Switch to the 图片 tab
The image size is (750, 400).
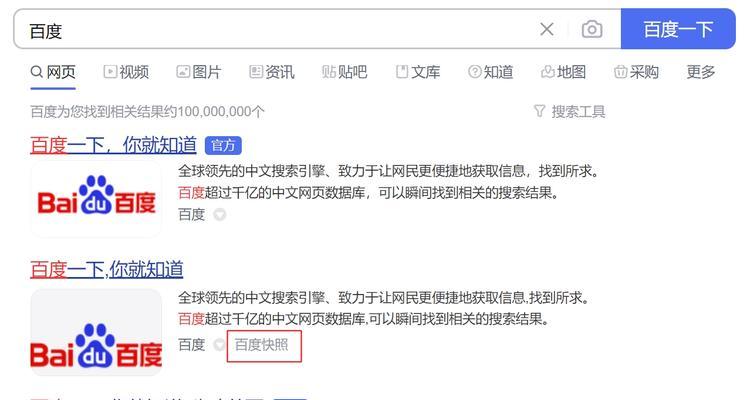(199, 72)
